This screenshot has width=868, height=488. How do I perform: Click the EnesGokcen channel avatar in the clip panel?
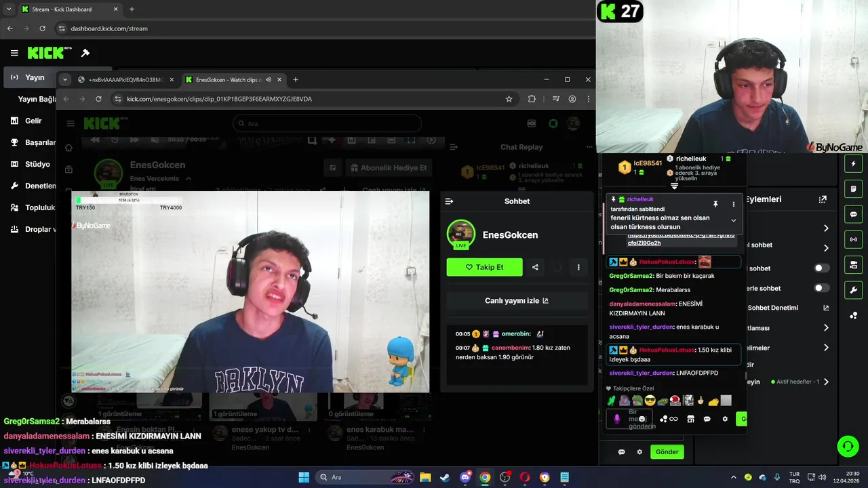[460, 234]
